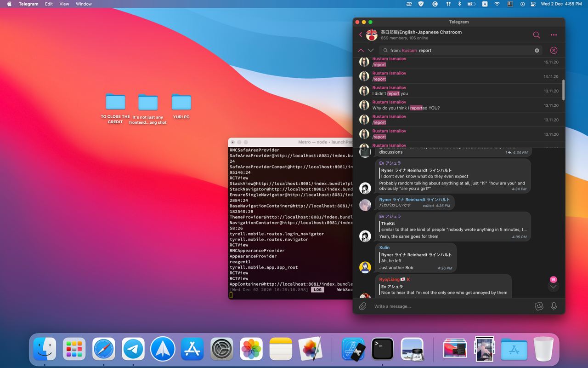
Task: Open the three-dot more menu in Telegram
Action: [554, 35]
